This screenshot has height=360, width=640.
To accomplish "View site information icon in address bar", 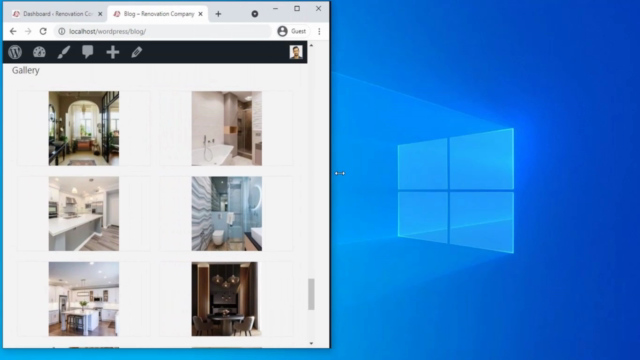I will pos(62,31).
